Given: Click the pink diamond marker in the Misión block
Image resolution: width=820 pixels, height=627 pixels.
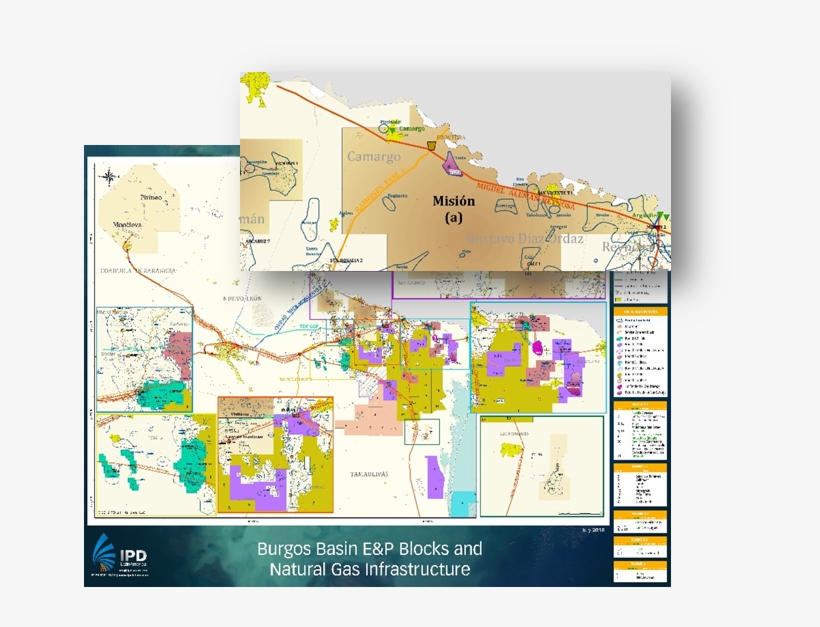Looking at the screenshot, I should [x=451, y=165].
